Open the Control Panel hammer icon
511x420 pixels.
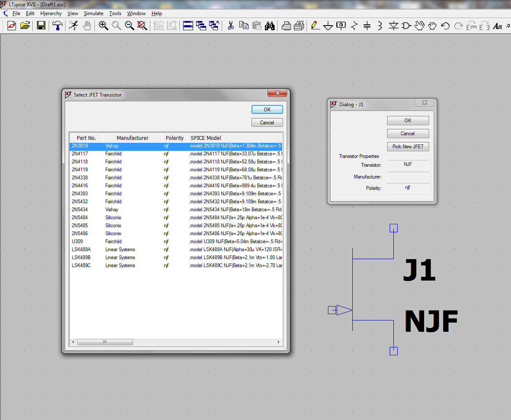57,26
